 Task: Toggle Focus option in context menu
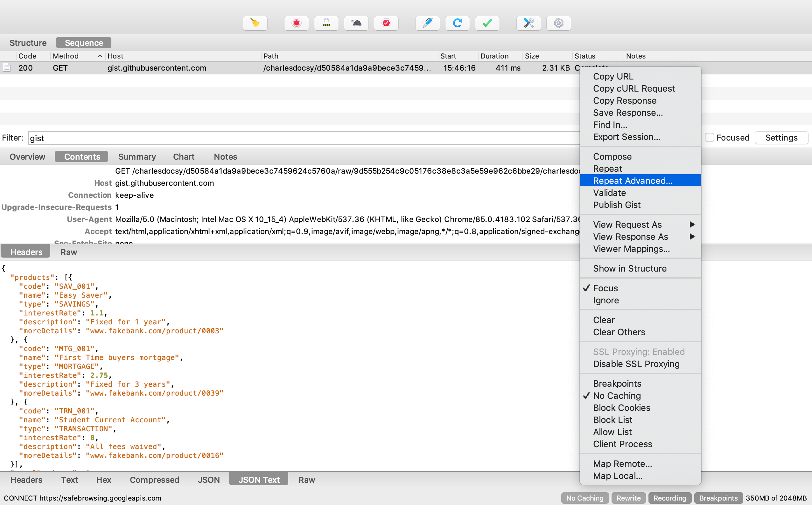[x=605, y=288]
